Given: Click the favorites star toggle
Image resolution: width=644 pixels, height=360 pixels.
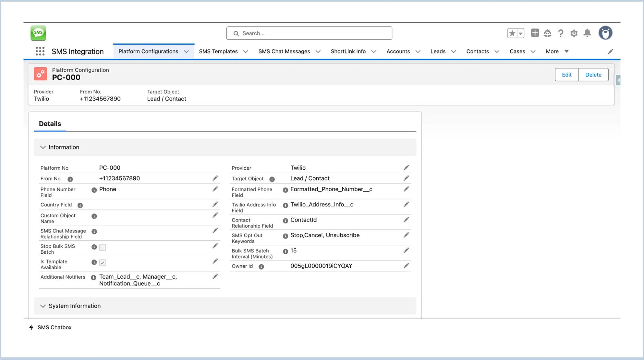Looking at the screenshot, I should pyautogui.click(x=512, y=33).
